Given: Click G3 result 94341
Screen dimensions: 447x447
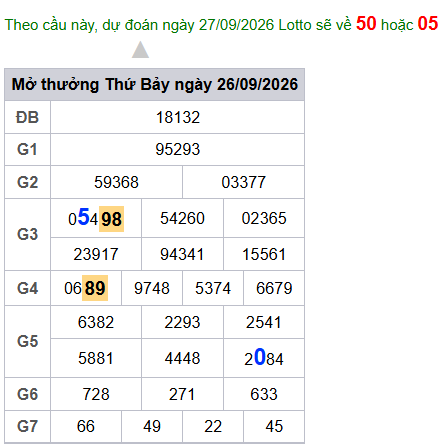Looking at the screenshot, I should coord(182,254).
